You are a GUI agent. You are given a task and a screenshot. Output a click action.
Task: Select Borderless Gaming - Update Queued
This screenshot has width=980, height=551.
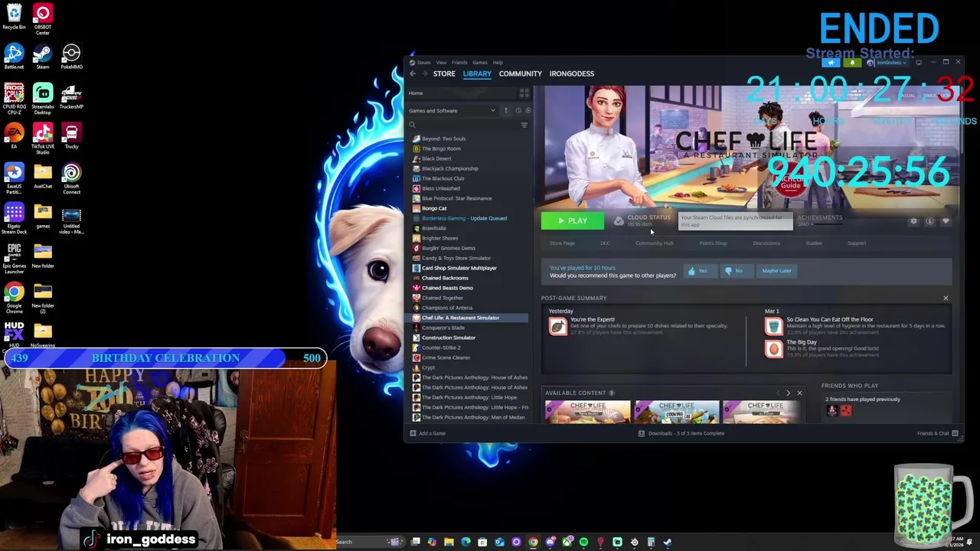(x=464, y=218)
